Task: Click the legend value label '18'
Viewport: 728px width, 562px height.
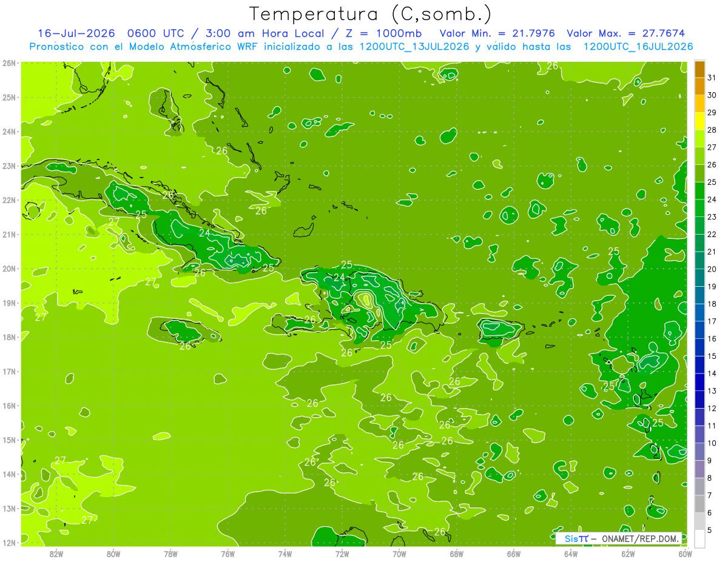Action: 712,304
